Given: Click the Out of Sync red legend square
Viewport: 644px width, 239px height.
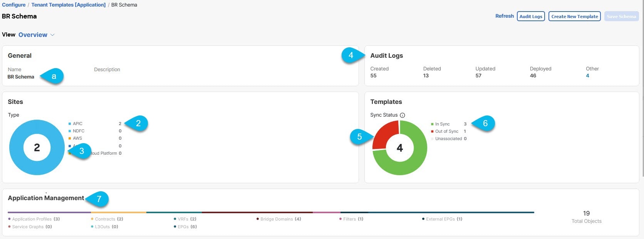Looking at the screenshot, I should [x=432, y=132].
